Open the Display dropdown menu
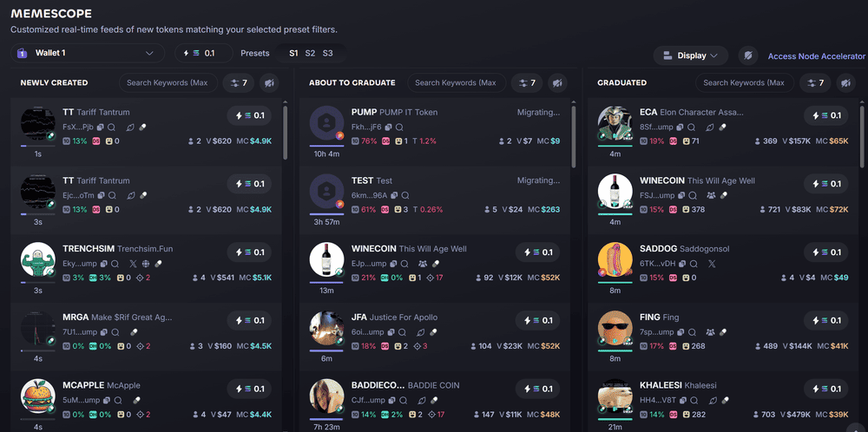The image size is (868, 432). point(690,56)
